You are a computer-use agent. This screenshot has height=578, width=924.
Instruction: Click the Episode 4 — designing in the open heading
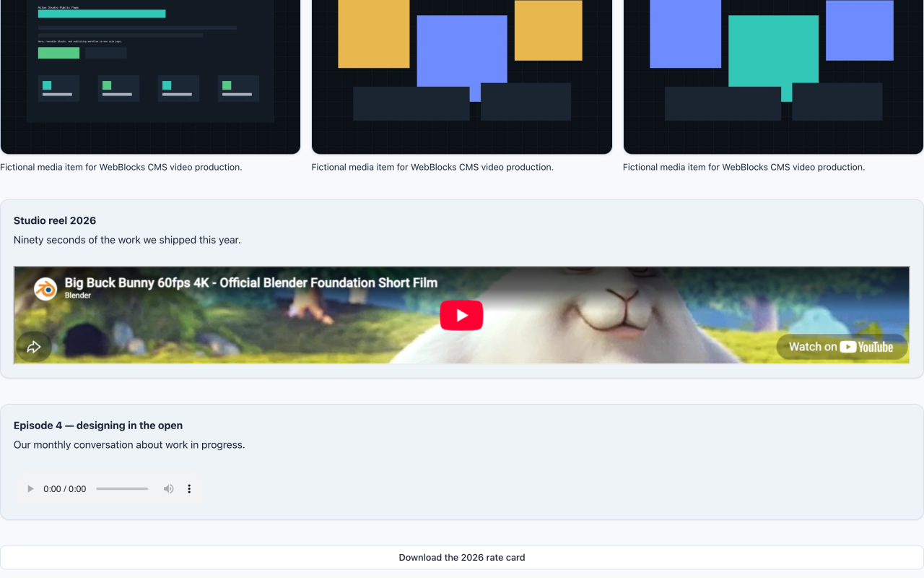[x=98, y=426]
